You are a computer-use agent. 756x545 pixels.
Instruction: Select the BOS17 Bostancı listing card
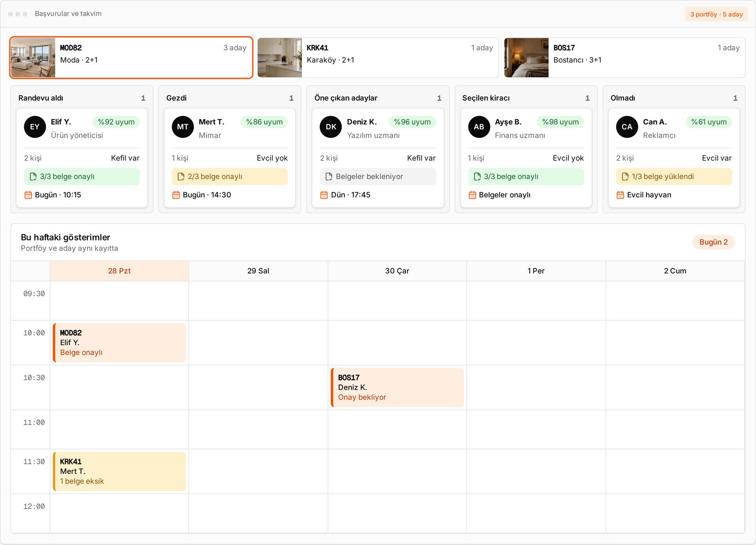[625, 58]
